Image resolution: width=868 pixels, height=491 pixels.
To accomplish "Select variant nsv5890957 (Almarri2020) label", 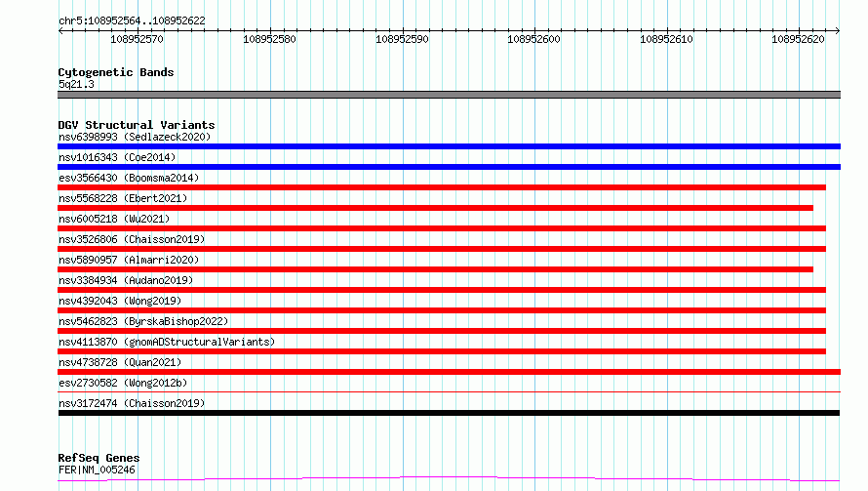I will point(129,260).
